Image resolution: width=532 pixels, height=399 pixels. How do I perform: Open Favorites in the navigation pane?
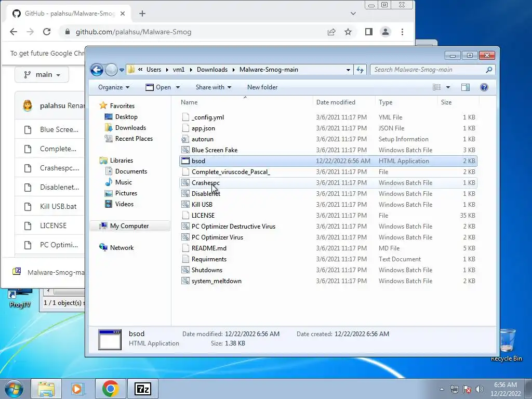122,106
